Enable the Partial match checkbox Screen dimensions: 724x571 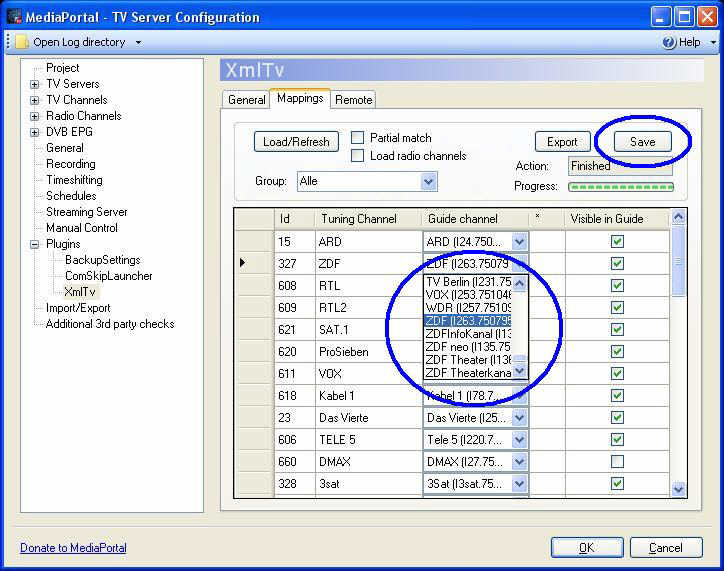[x=358, y=138]
